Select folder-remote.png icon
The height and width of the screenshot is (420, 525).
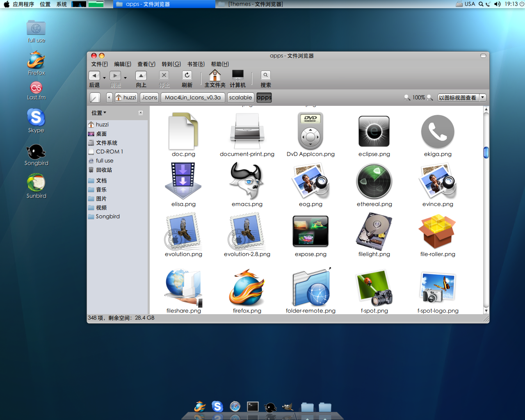(x=311, y=288)
